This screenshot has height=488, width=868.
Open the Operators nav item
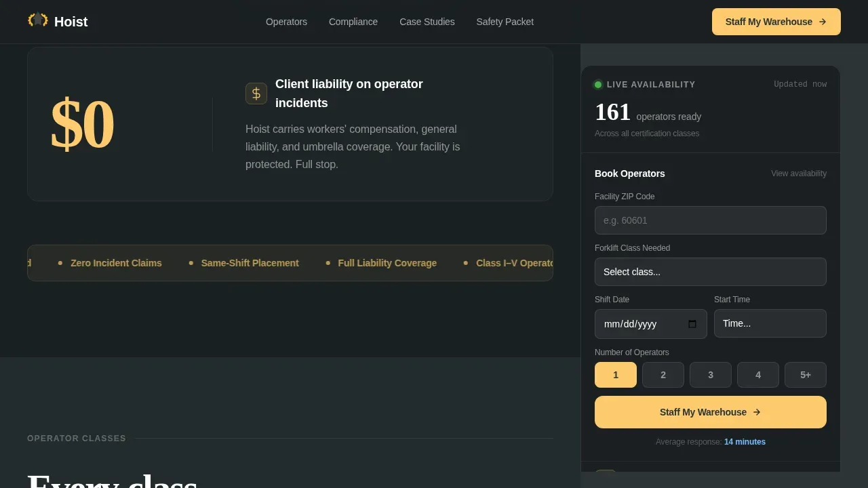pos(286,22)
